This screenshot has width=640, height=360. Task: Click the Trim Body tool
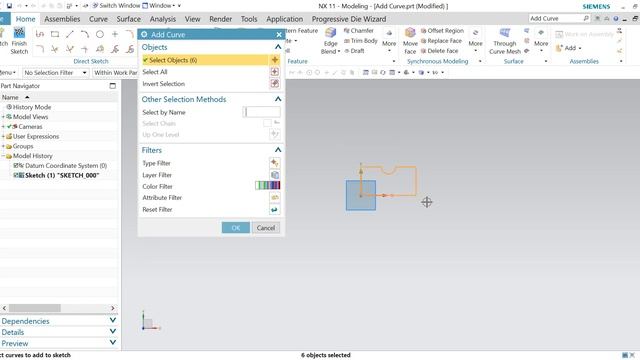pos(360,41)
